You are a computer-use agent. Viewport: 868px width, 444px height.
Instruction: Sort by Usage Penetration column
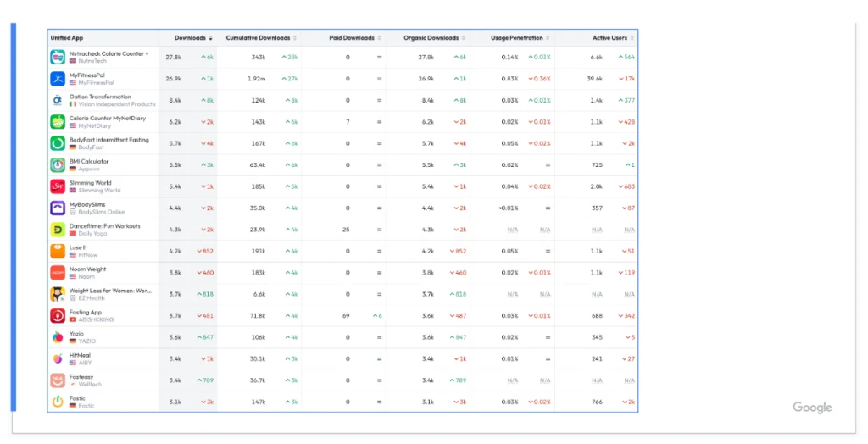(518, 38)
